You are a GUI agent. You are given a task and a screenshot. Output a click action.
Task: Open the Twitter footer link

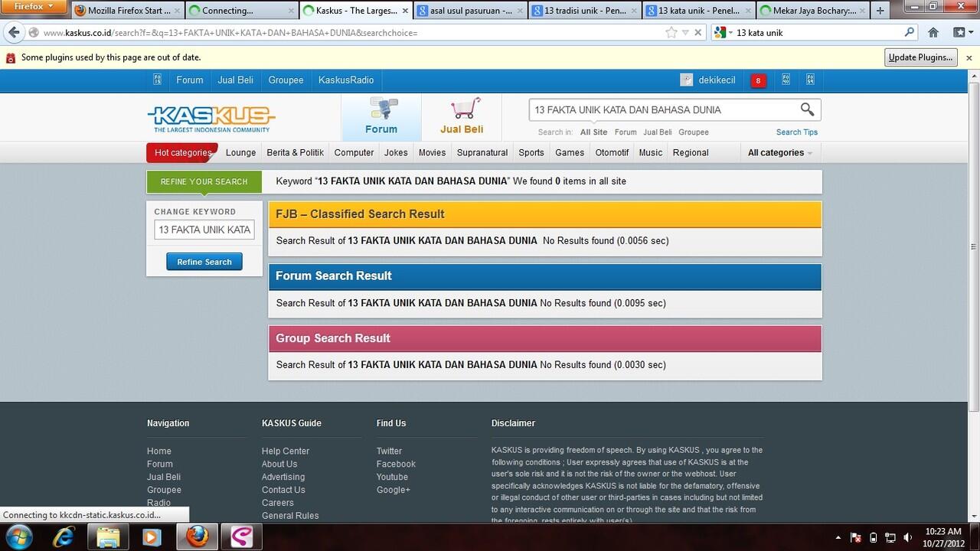389,452
